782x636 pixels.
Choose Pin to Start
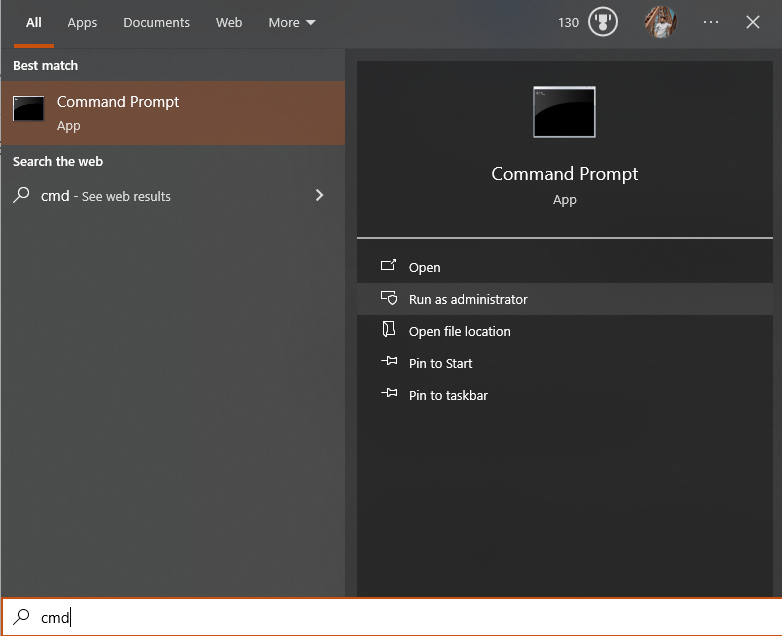pyautogui.click(x=565, y=363)
